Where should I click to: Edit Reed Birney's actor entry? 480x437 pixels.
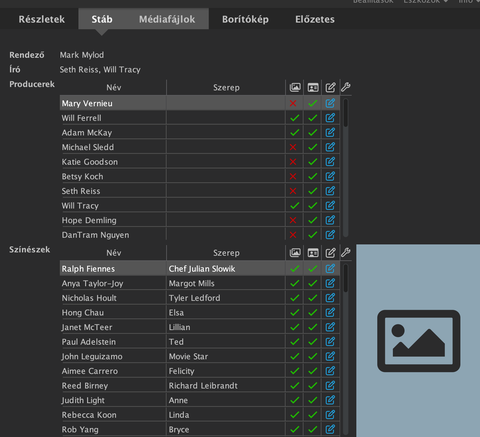[x=330, y=385]
